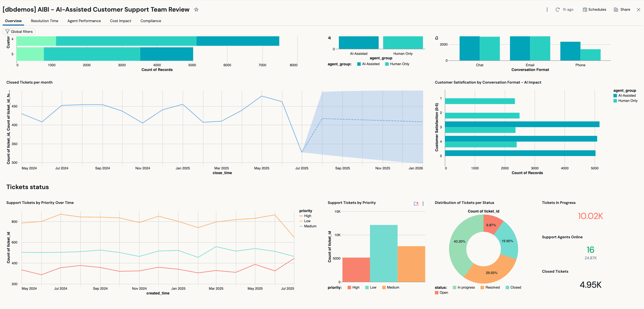Screen dimensions: 644x309
Task: Click the 19.90% donut segment
Action: [x=507, y=241]
